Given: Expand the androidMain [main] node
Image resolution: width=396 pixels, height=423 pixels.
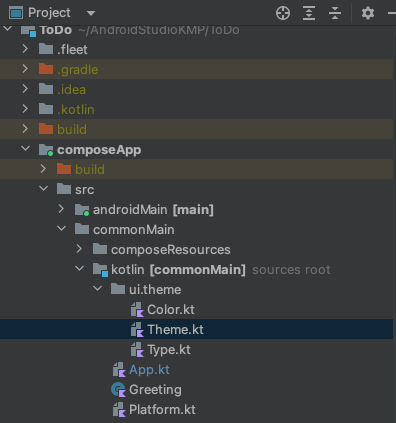Looking at the screenshot, I should tap(61, 209).
